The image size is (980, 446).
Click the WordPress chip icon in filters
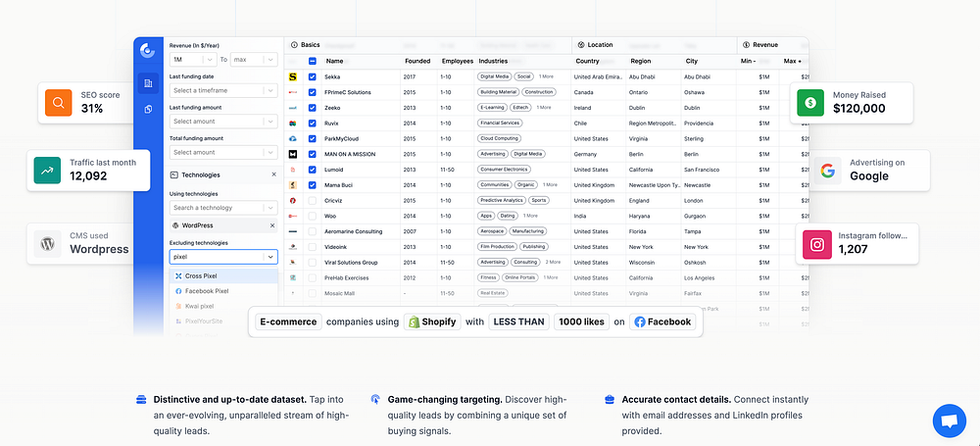(x=176, y=225)
